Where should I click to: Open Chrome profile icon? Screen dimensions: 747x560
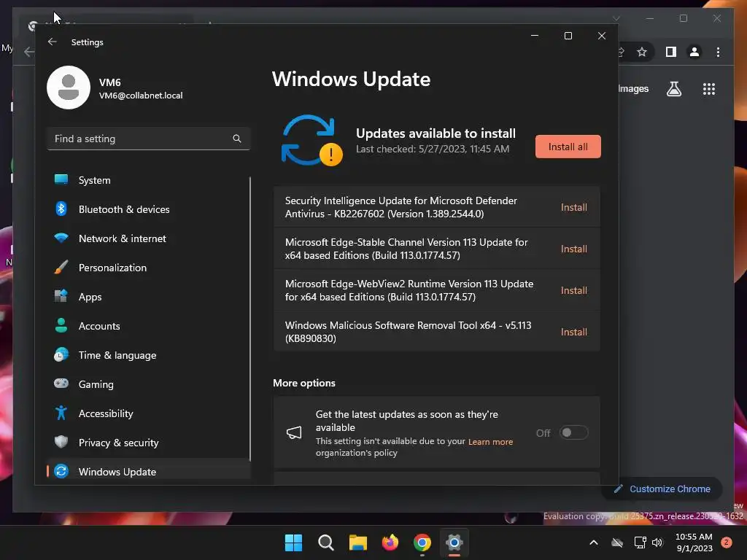[694, 52]
